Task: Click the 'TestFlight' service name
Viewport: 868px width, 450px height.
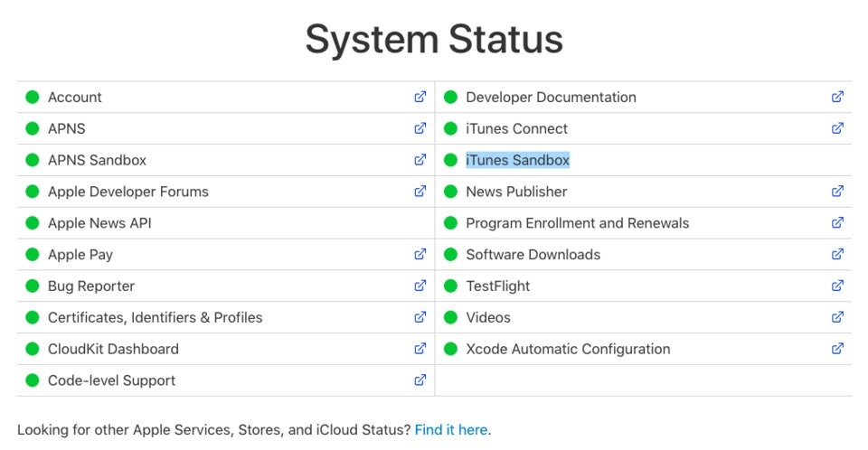Action: click(497, 286)
